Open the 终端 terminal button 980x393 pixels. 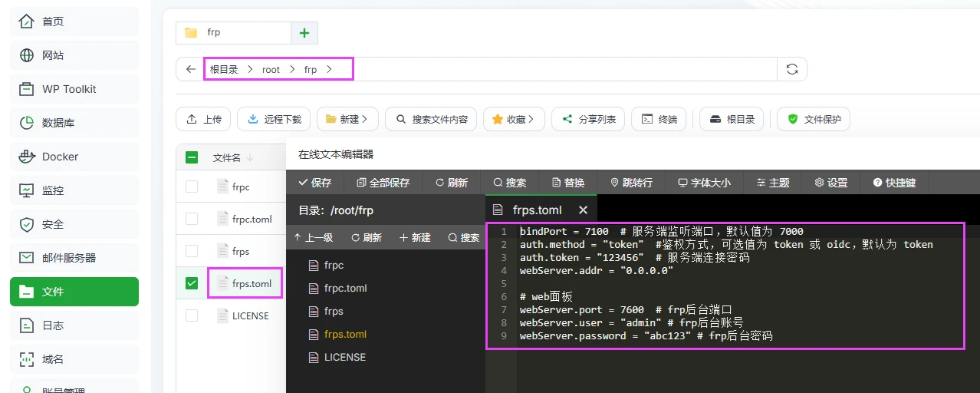point(659,119)
